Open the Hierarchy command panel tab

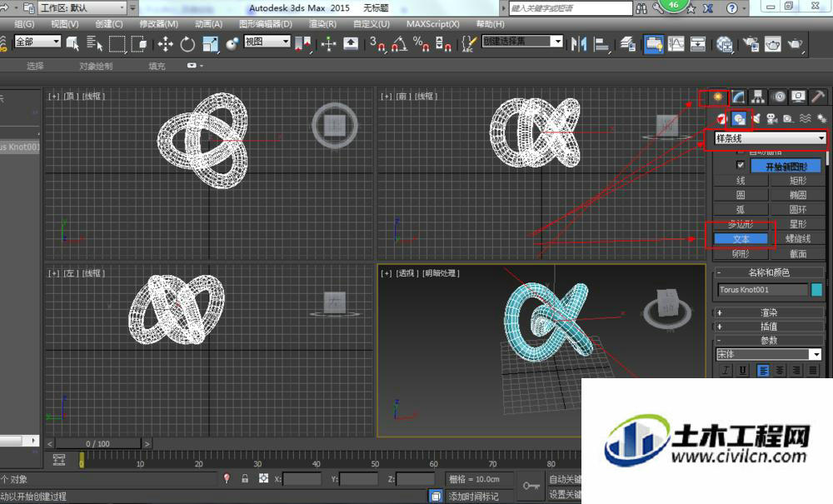pos(758,97)
